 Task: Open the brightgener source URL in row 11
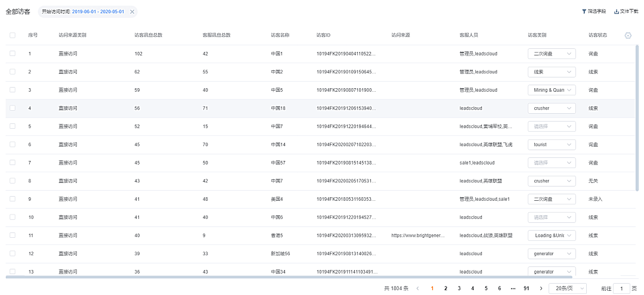point(417,235)
